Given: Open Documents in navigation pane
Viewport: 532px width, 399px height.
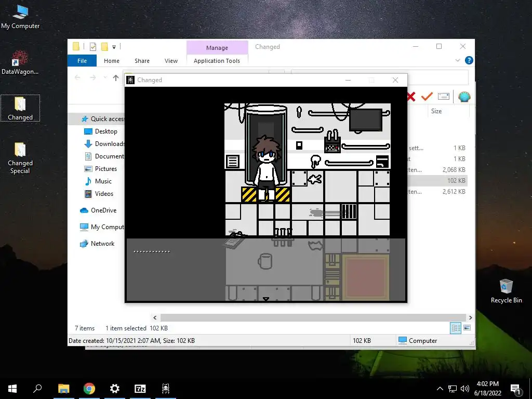Looking at the screenshot, I should [104, 156].
